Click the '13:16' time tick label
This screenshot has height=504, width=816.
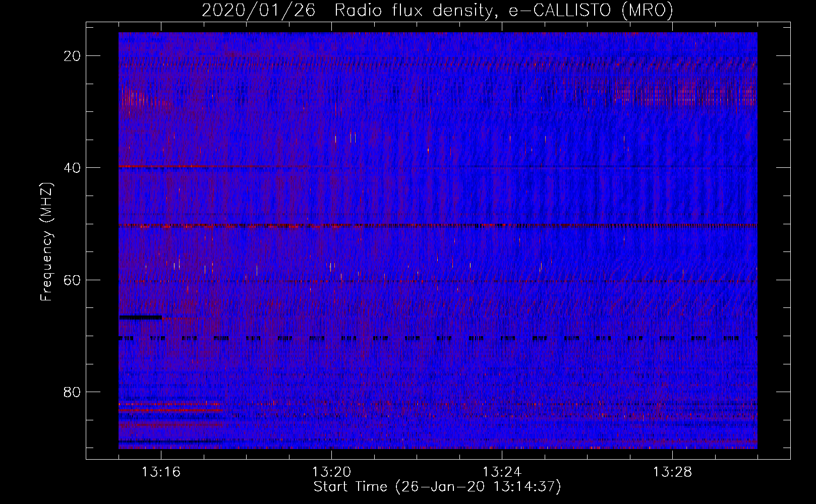click(161, 472)
